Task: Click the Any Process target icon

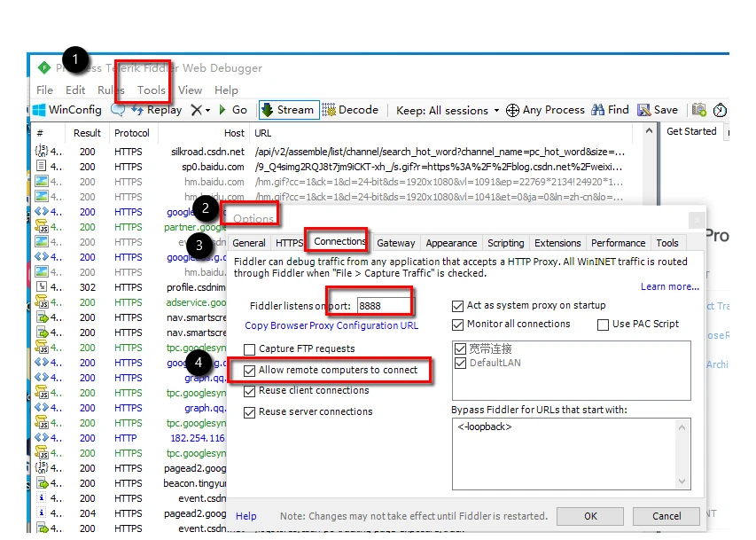Action: pos(512,110)
